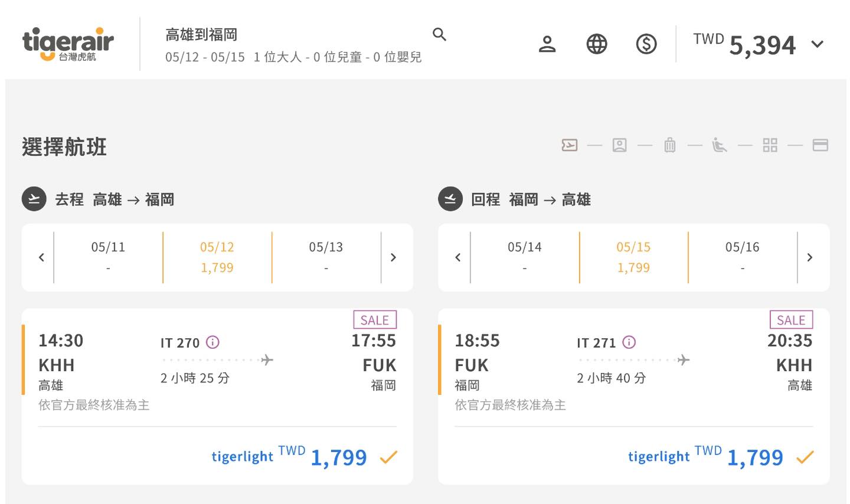850x504 pixels.
Task: Click the baggage step icon
Action: [x=669, y=145]
